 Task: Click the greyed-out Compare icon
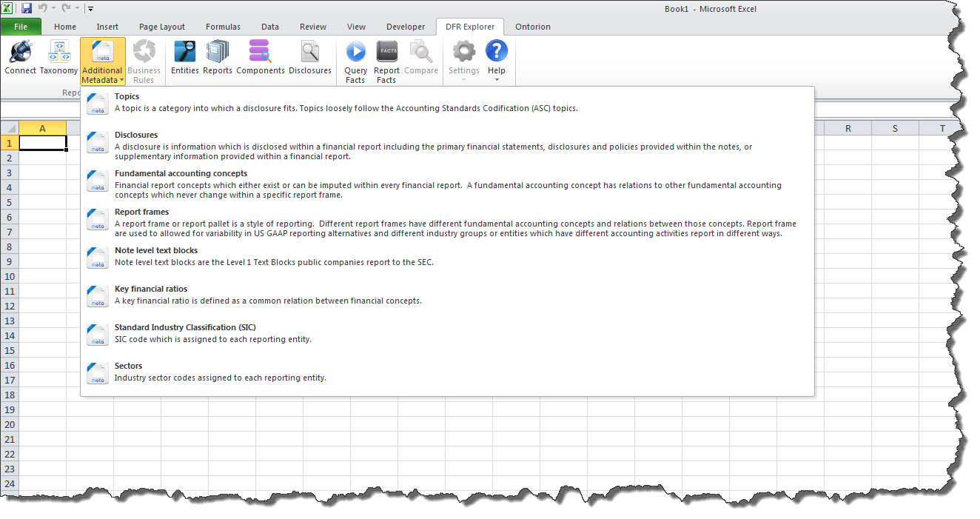421,58
